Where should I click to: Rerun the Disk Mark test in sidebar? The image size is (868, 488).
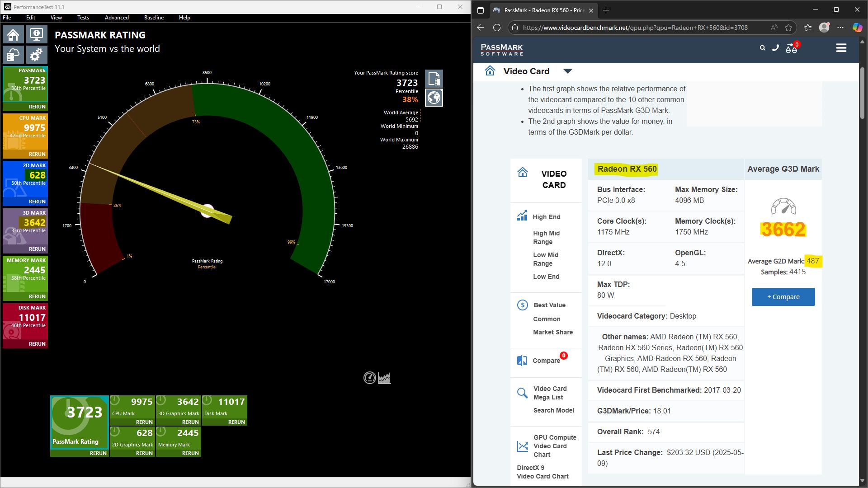click(37, 344)
